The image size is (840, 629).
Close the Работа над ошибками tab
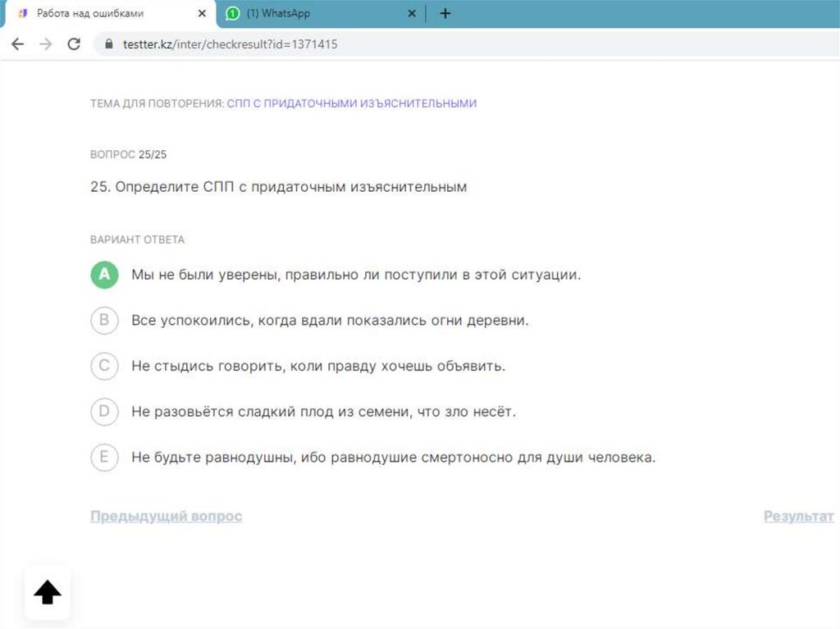[202, 13]
